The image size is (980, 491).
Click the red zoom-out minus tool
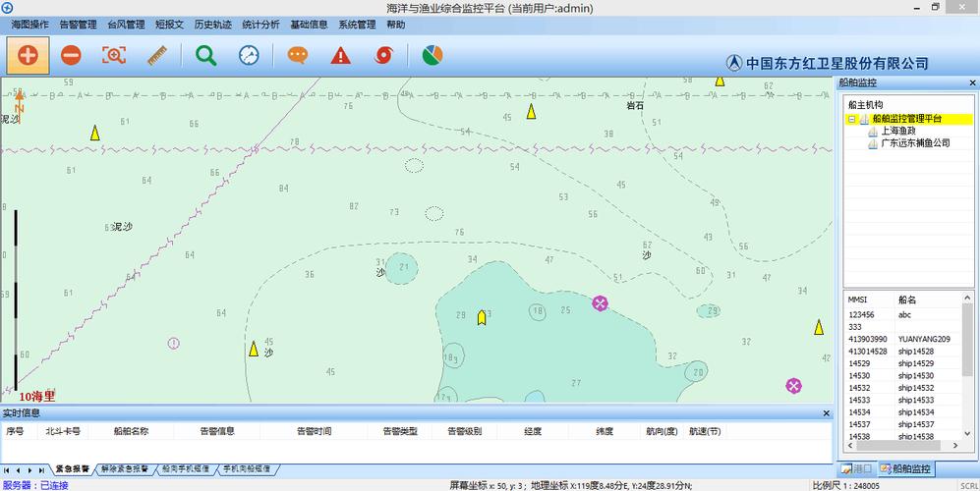click(71, 55)
